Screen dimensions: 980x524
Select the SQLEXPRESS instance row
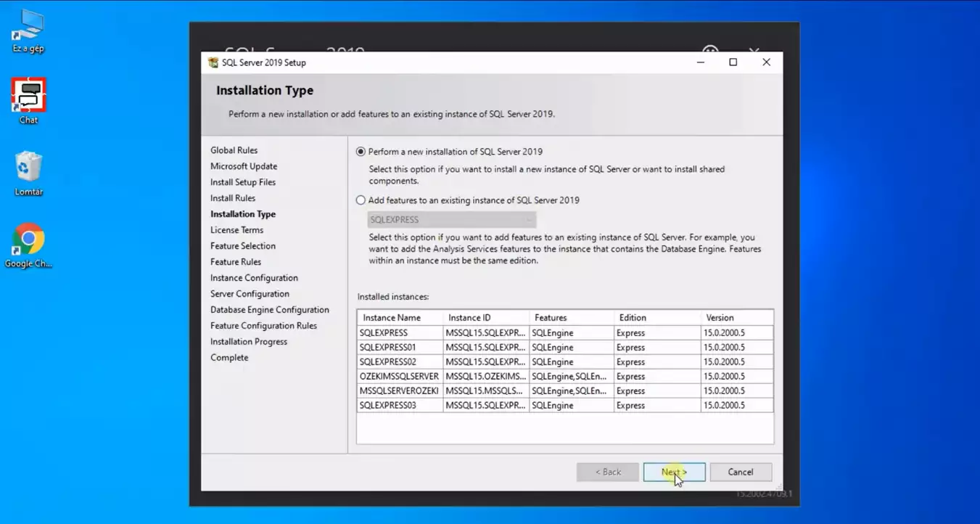coord(565,333)
